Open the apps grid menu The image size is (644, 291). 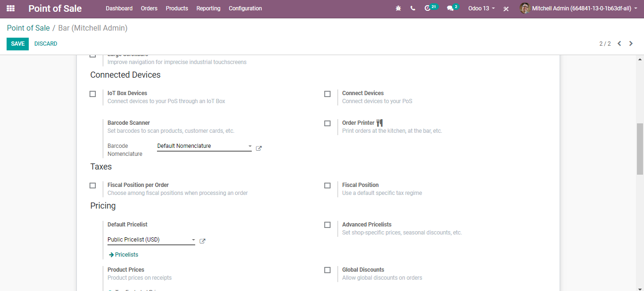[x=10, y=8]
